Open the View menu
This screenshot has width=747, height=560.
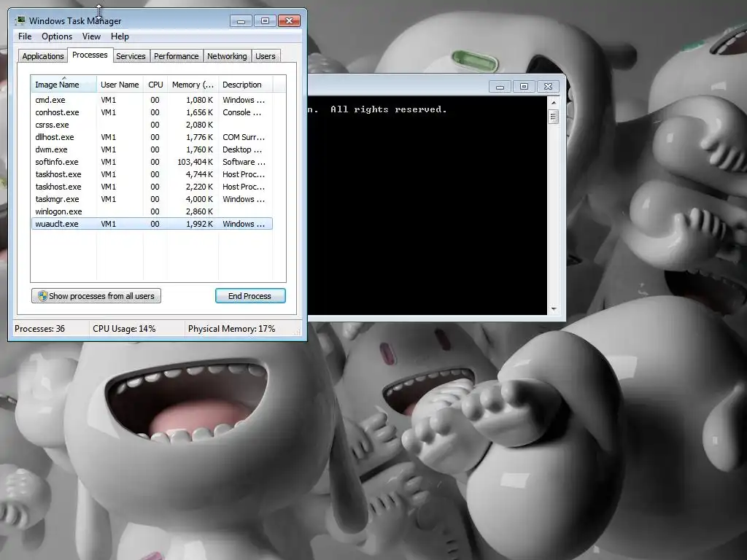(91, 36)
